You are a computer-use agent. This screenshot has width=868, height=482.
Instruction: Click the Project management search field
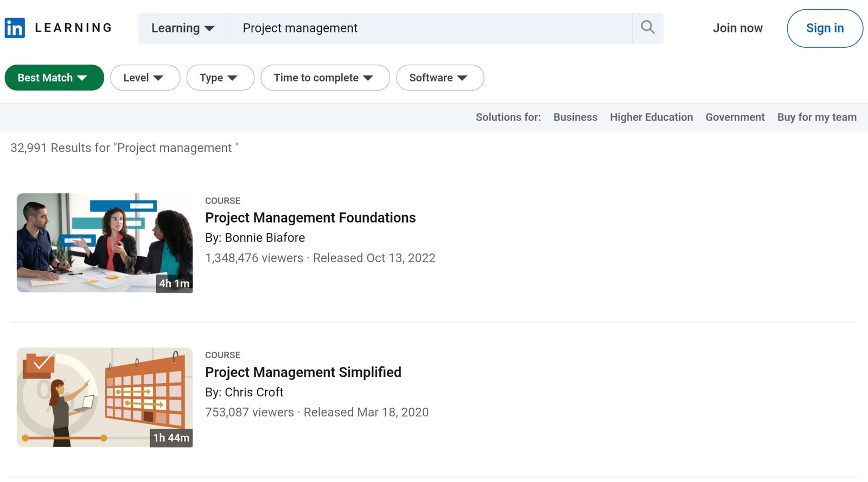tap(430, 28)
